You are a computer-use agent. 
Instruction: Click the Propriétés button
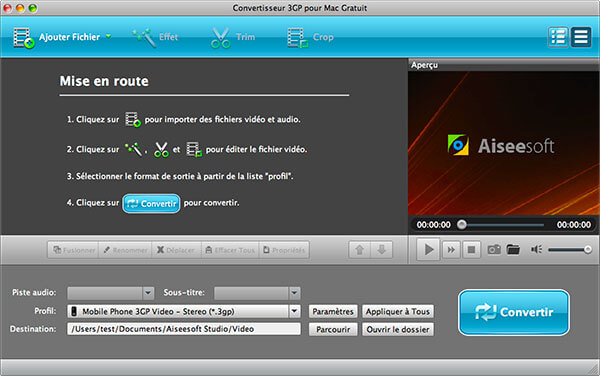click(x=284, y=250)
